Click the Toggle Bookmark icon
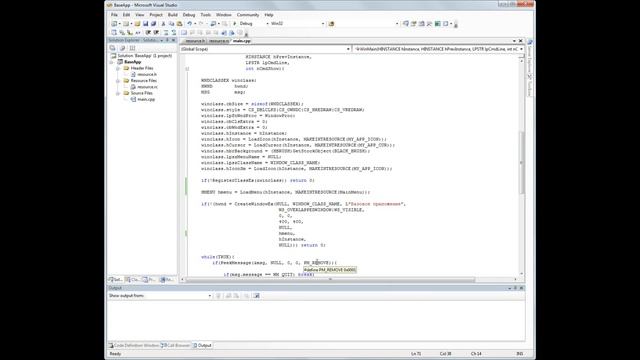 (184, 33)
